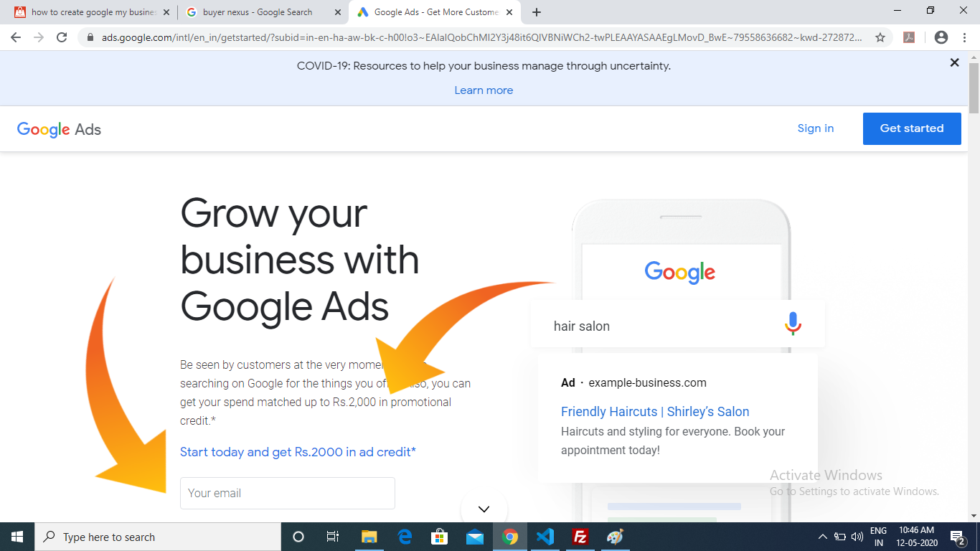This screenshot has width=980, height=551.
Task: Open the notification center icon
Action: tap(957, 537)
